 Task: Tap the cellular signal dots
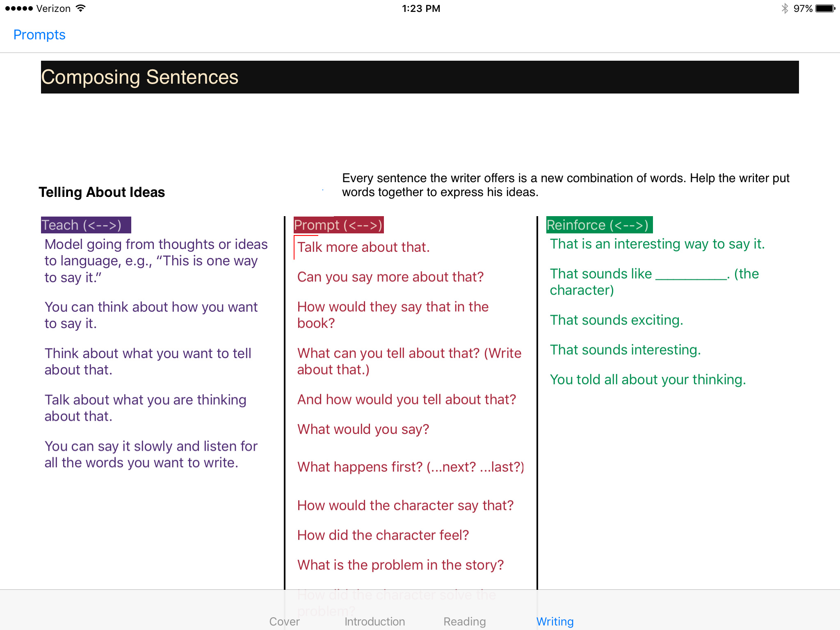click(19, 9)
